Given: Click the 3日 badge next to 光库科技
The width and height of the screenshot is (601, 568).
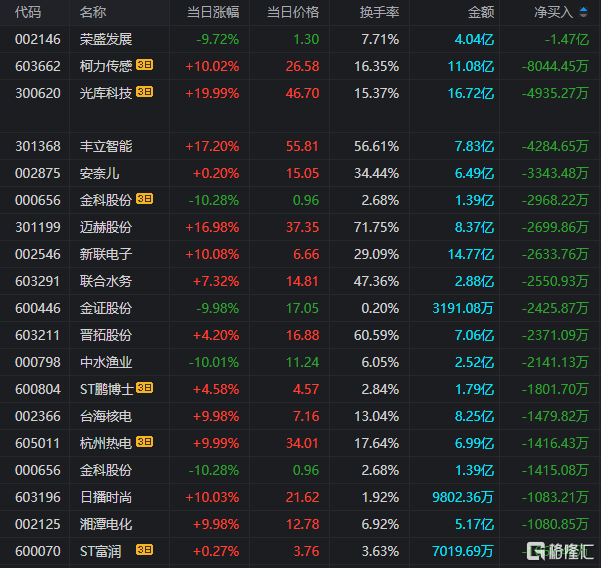Looking at the screenshot, I should click(145, 92).
